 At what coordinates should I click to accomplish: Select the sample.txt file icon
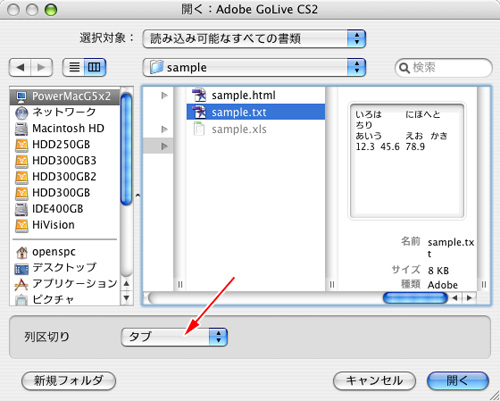(x=199, y=112)
